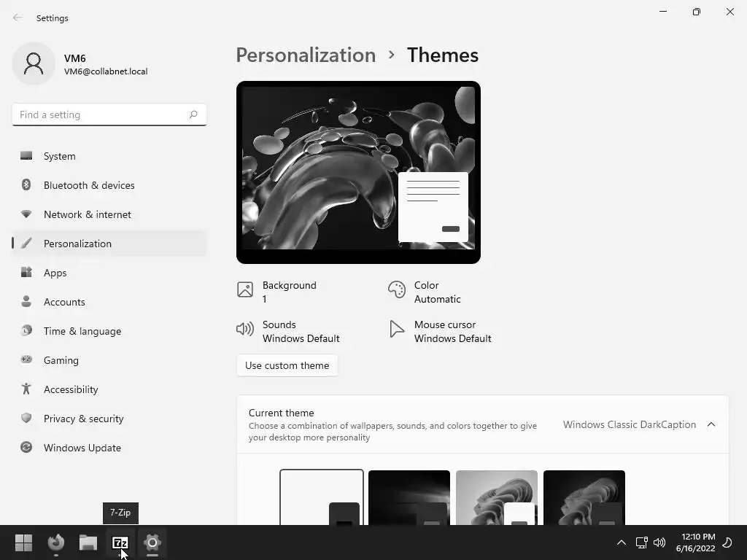Select the light Windows bloom theme
Viewport: 747px width, 560px height.
coord(496,497)
